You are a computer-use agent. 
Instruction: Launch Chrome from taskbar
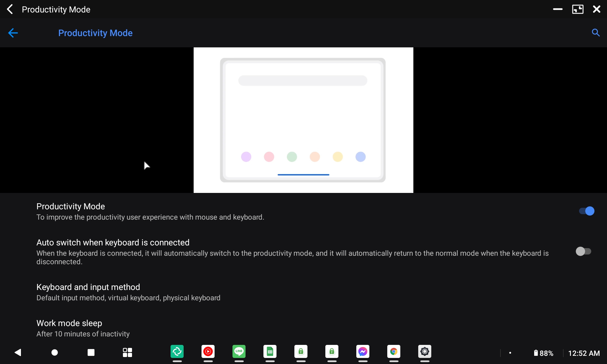pyautogui.click(x=394, y=352)
